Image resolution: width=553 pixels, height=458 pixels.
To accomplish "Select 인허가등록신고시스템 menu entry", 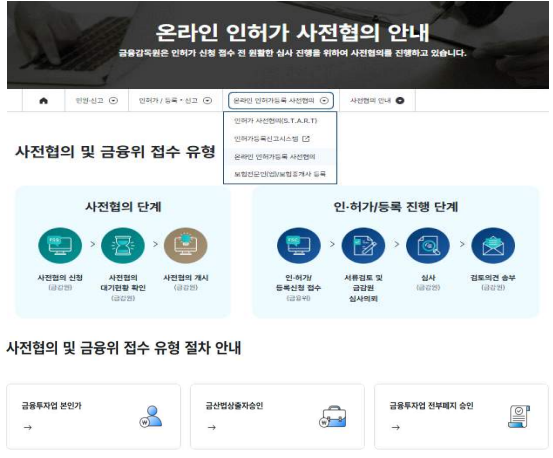I will click(266, 139).
